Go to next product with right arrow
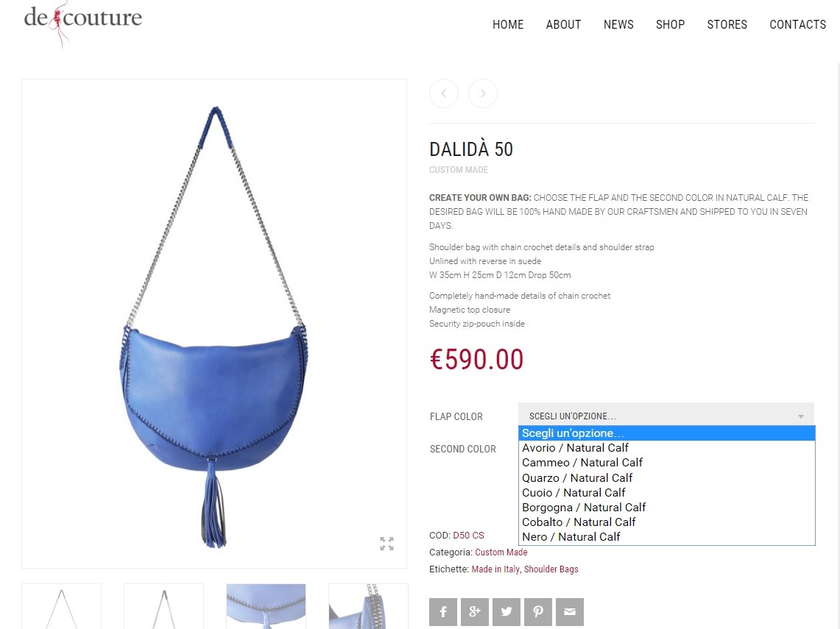Screen dimensions: 840x629 (x=483, y=93)
